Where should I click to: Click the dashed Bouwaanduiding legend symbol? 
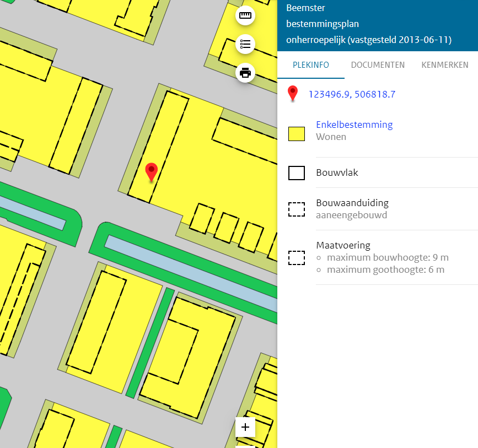(x=297, y=209)
